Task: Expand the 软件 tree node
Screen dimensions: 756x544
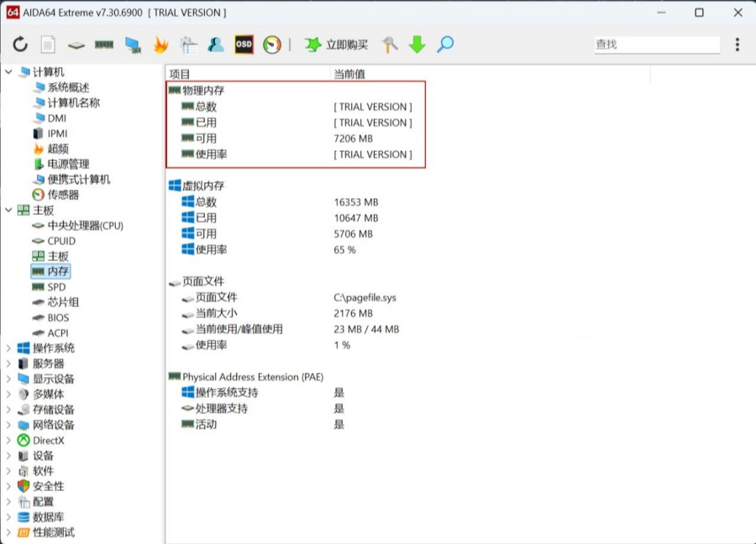Action: 8,471
